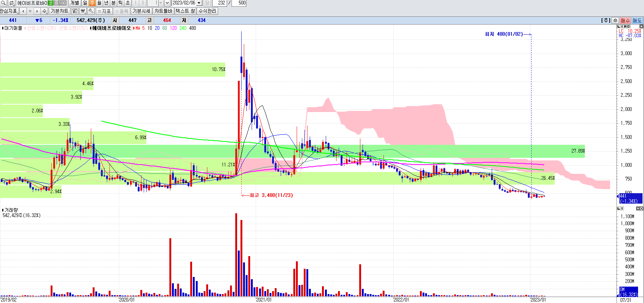
Task: Click the L scale button on price axis
Action: pos(619,26)
